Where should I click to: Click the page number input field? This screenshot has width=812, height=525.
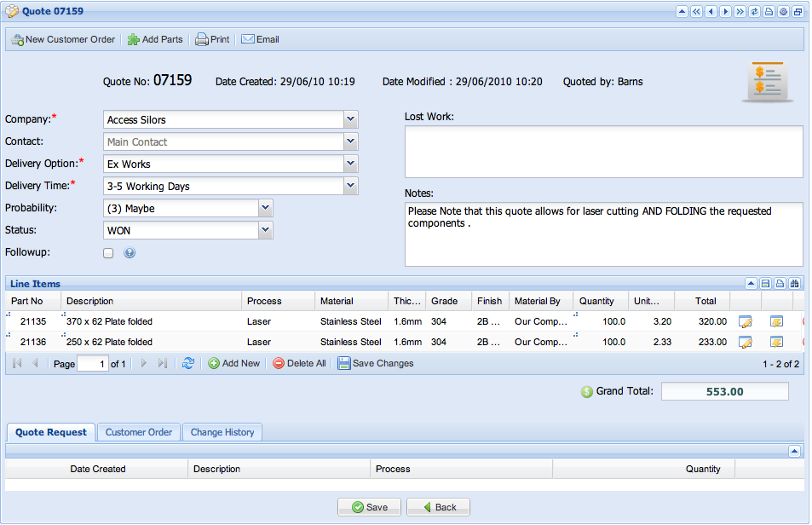pos(93,363)
